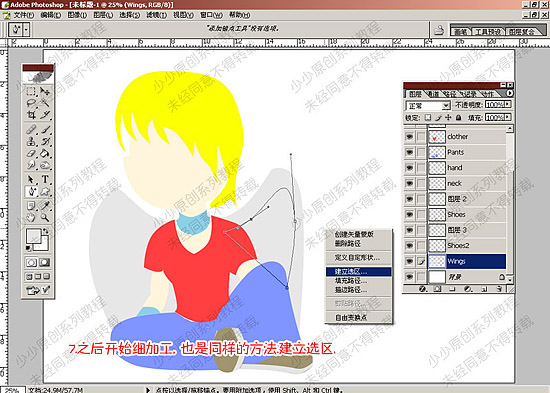Select the Magic Wand tool
This screenshot has width=550, height=393.
click(45, 103)
